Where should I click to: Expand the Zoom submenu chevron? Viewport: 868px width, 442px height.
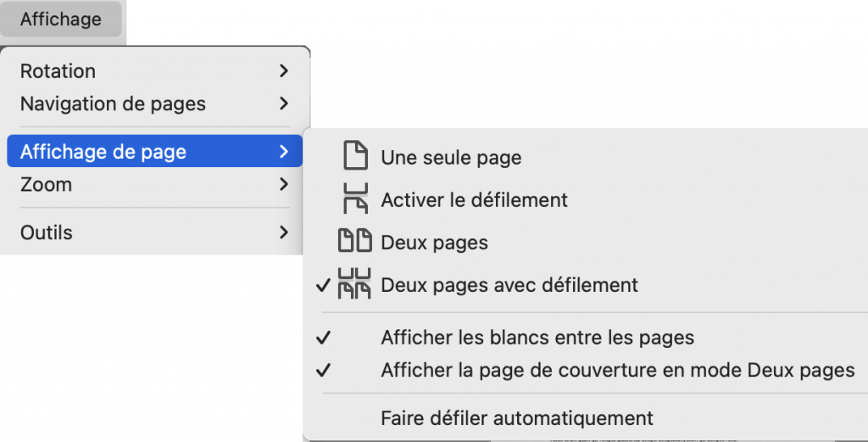click(284, 184)
